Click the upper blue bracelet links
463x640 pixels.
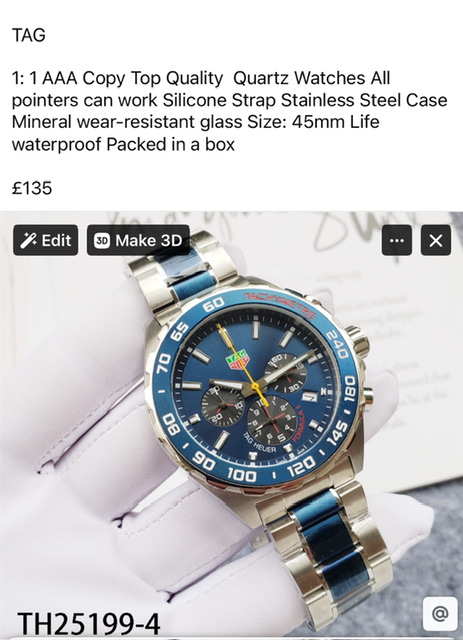pos(189,271)
